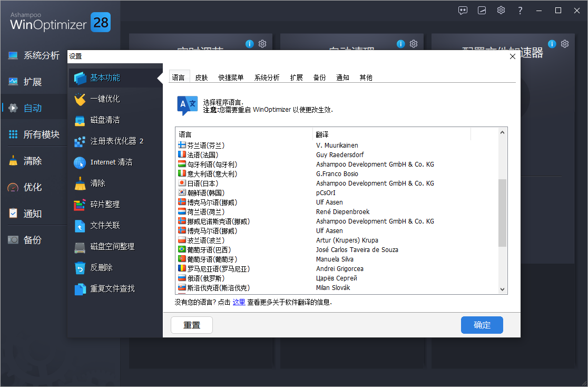Viewport: 588px width, 387px height.
Task: Open help question mark icon
Action: (x=520, y=11)
